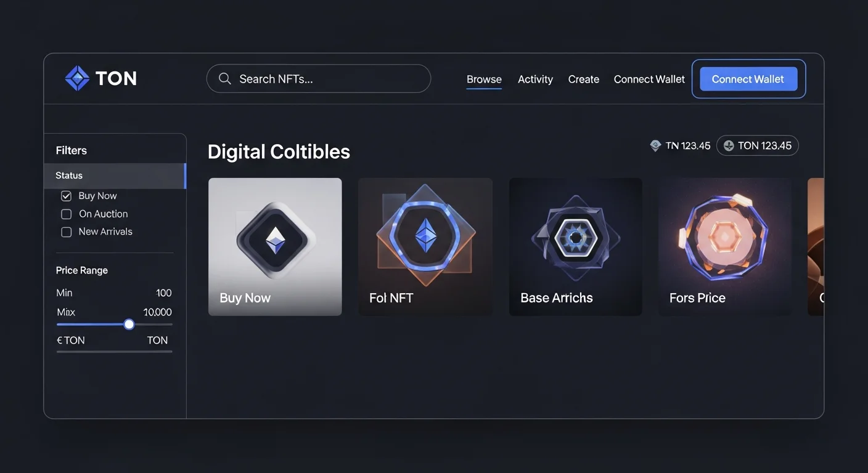Open the Browse tab
This screenshot has width=868, height=473.
coord(484,79)
